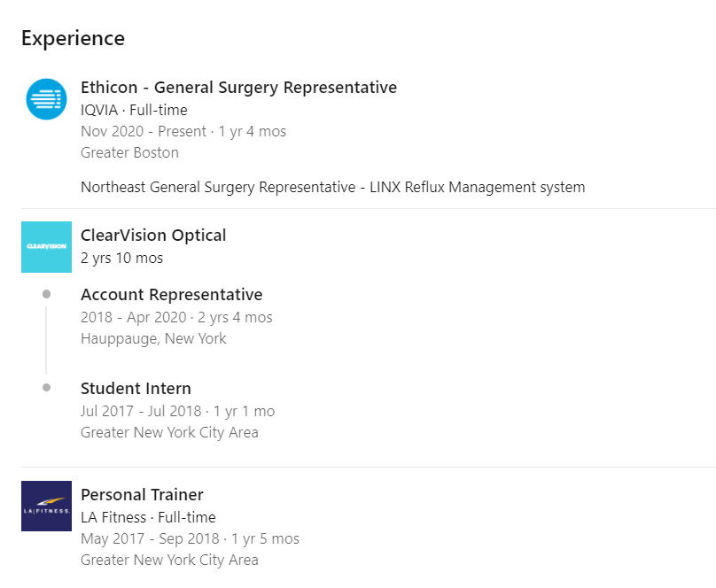Open the Personal Trainer job title
The width and height of the screenshot is (716, 588).
(142, 495)
